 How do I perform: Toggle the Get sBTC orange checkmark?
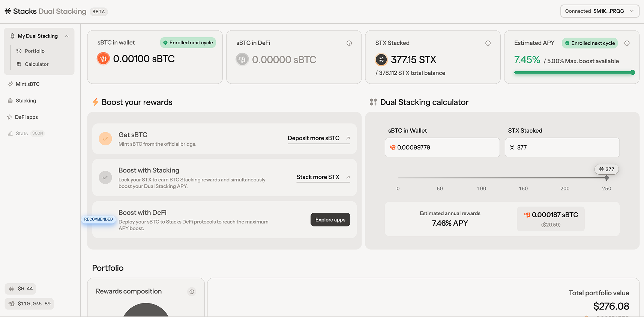point(105,139)
